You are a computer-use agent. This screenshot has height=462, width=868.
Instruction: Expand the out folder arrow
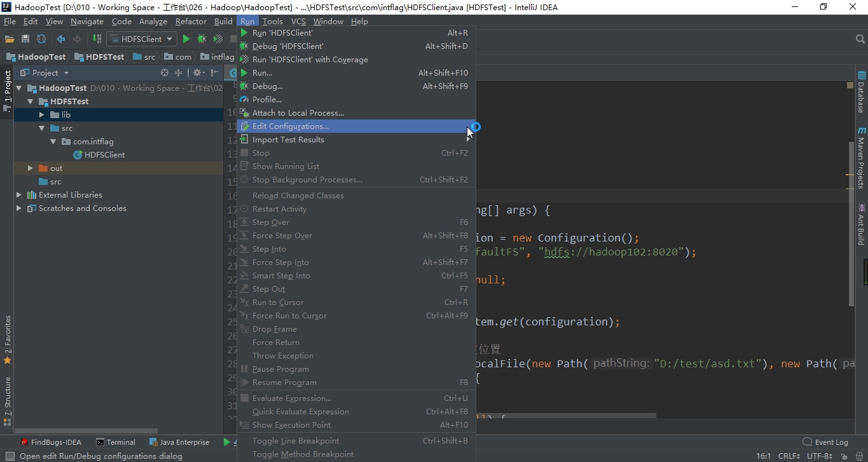(x=30, y=168)
